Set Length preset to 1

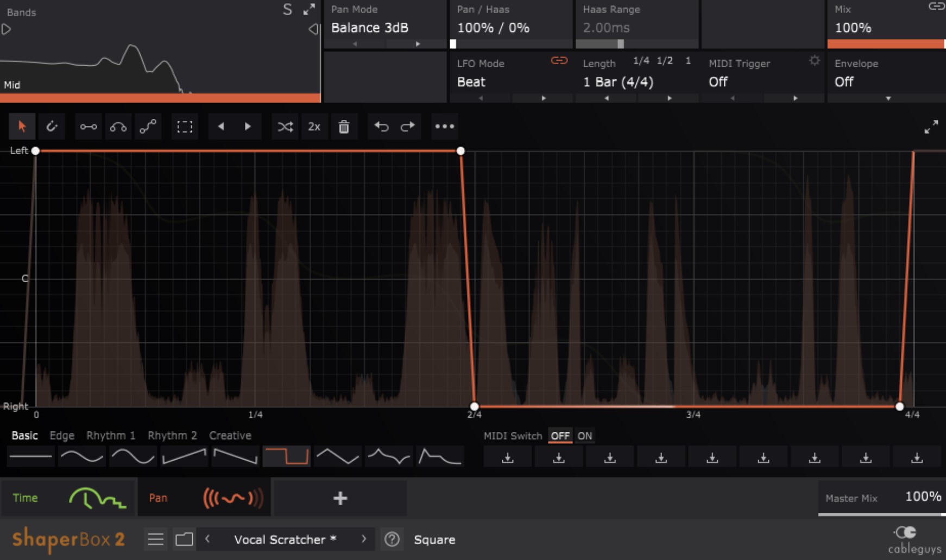pos(688,61)
